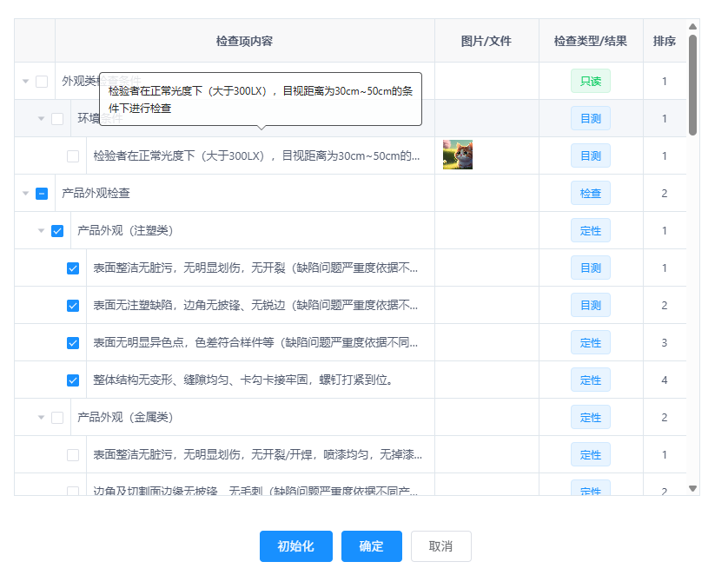Image resolution: width=728 pixels, height=575 pixels.
Task: Toggle the 产品外观检查 indeterminate checkbox
Action: pos(42,194)
